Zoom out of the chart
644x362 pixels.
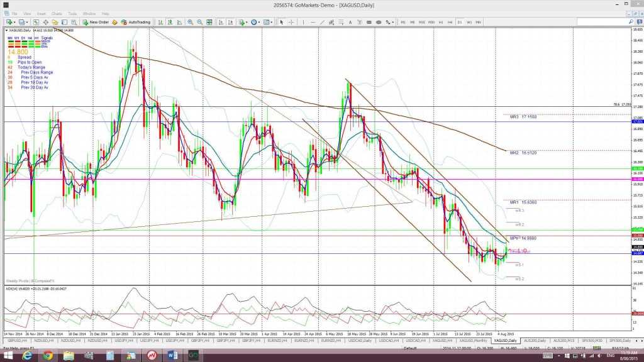point(199,22)
